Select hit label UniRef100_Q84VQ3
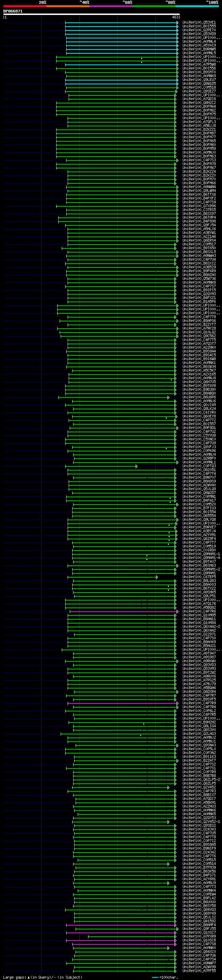 [x=199, y=910]
